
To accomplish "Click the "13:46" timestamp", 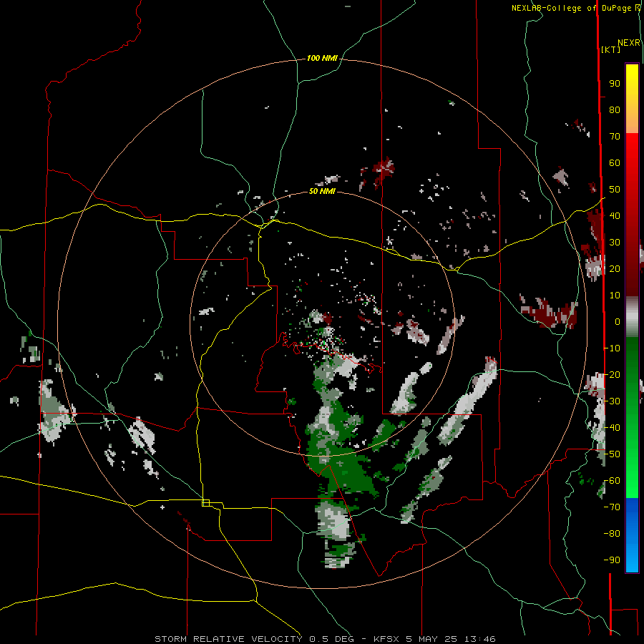I will pyautogui.click(x=479, y=639).
